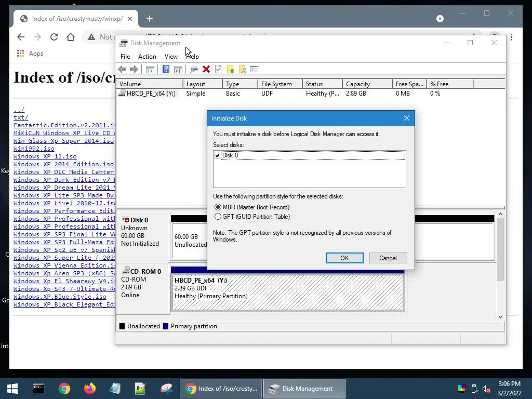The width and height of the screenshot is (532, 399).
Task: Open the Chrome tab search dropdown arrow
Action: pos(440,19)
